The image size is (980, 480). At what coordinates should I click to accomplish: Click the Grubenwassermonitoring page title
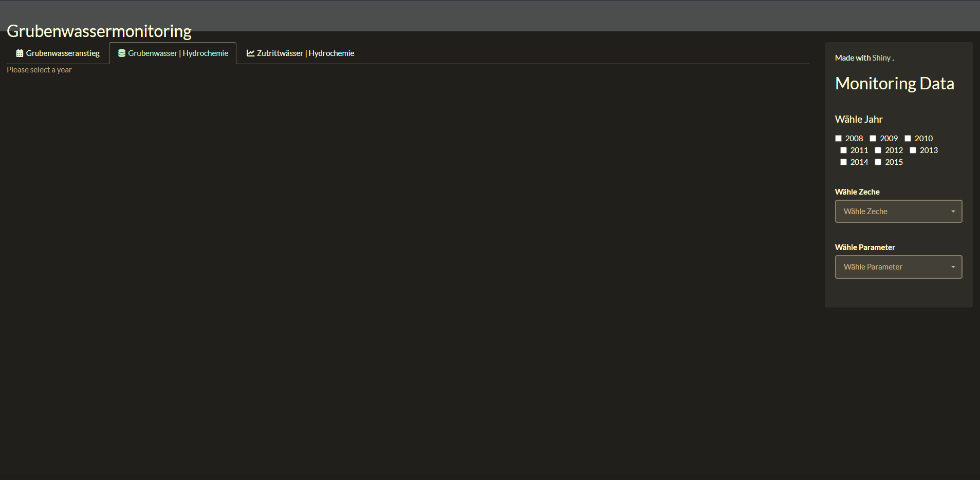coord(99,31)
